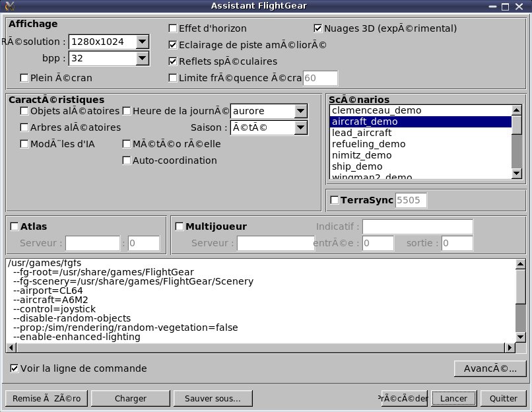Click the Quitter button
Screen dimensions: 532x412
click(504, 398)
